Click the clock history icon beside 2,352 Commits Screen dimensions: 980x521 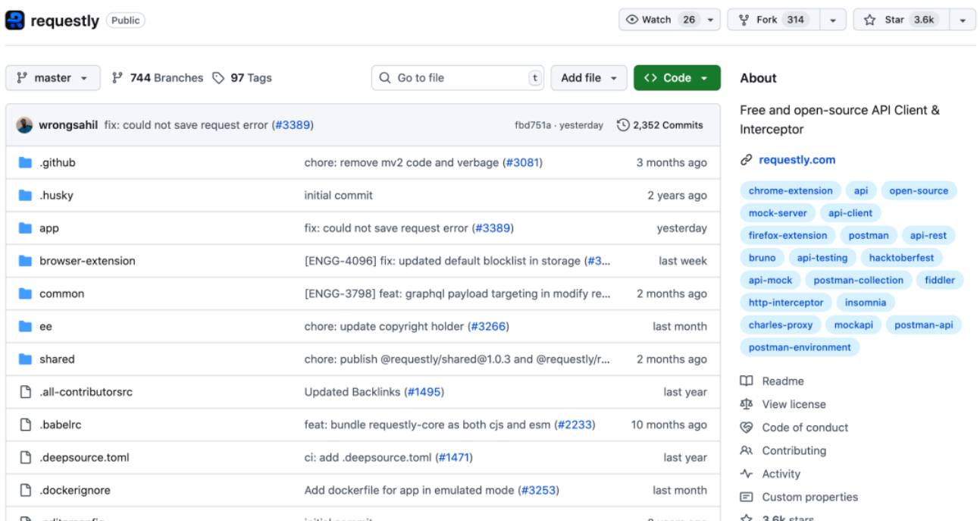coord(623,125)
